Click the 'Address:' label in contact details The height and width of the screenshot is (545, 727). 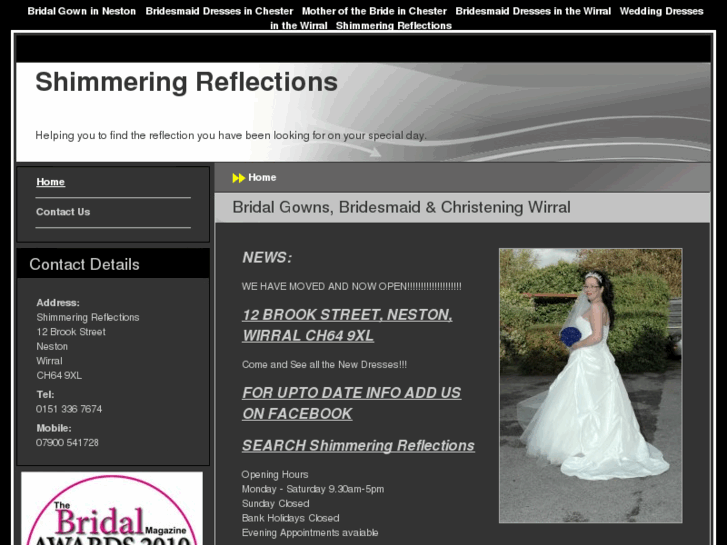pos(58,303)
